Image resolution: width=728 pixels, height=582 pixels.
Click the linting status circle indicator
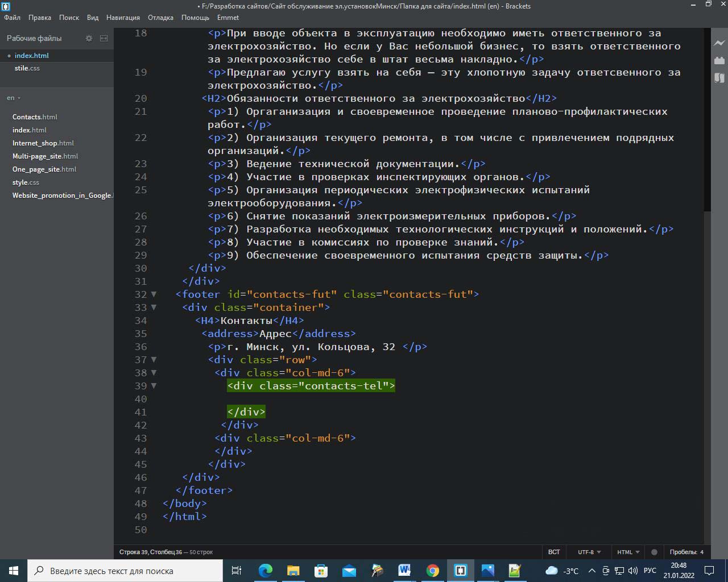click(x=654, y=552)
